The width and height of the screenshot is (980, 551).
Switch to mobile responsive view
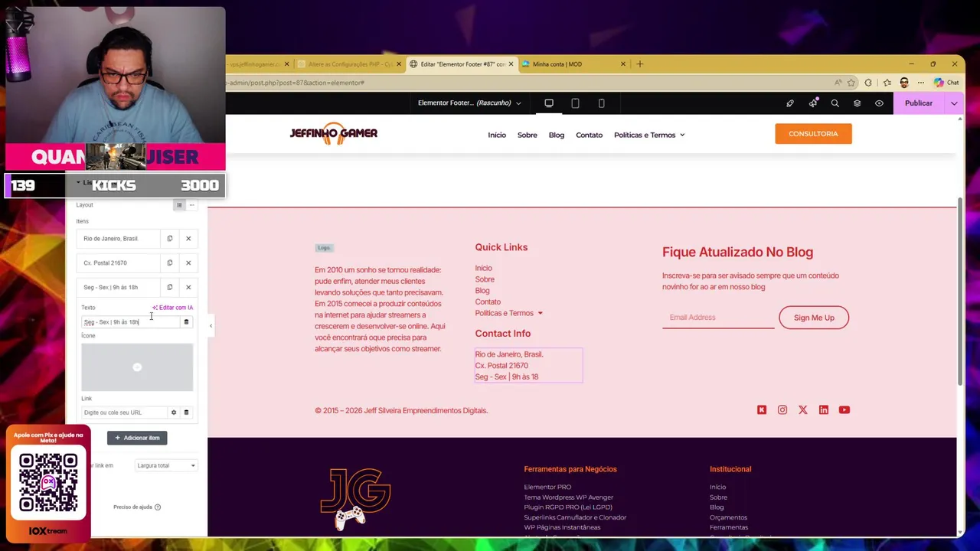(x=601, y=103)
